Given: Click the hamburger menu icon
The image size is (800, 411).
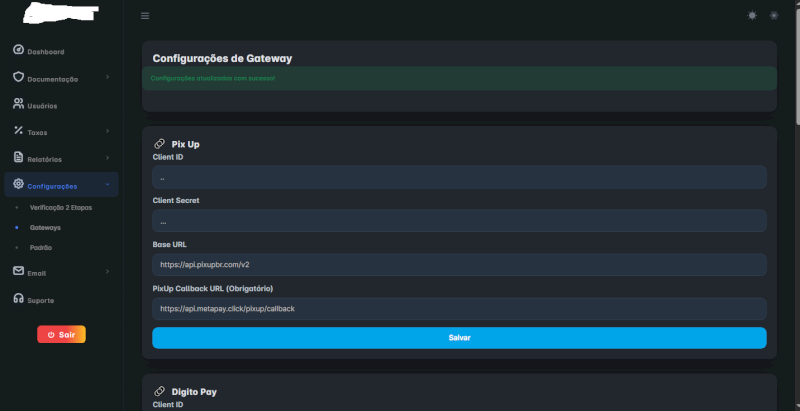Looking at the screenshot, I should (x=145, y=15).
